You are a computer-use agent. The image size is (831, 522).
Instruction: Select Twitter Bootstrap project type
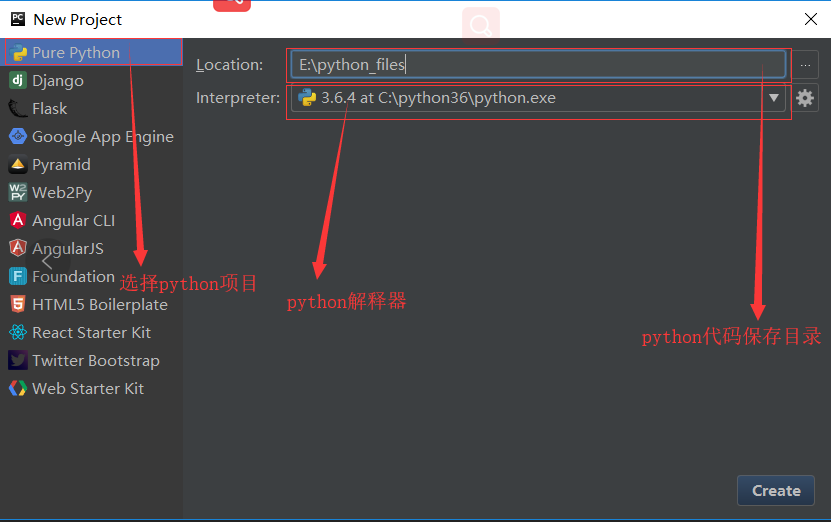[95, 361]
